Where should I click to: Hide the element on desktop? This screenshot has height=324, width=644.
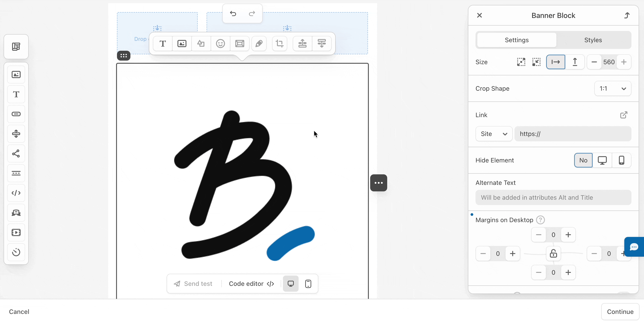[x=602, y=160]
